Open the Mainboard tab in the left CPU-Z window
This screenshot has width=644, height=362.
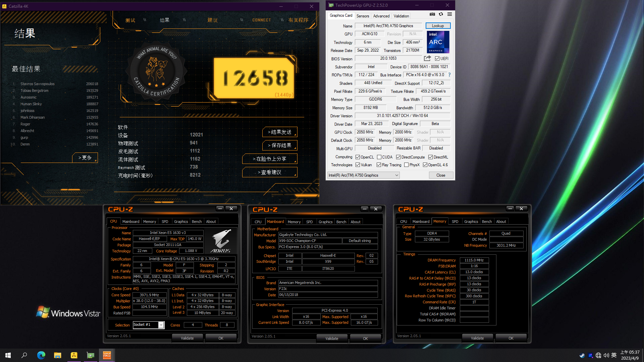click(x=131, y=222)
